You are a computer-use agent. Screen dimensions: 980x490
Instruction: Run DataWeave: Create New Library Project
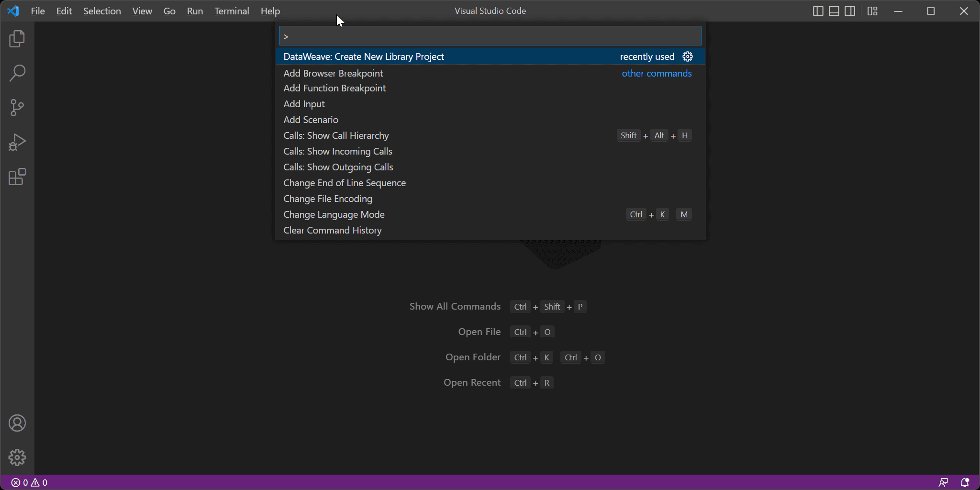click(x=490, y=56)
